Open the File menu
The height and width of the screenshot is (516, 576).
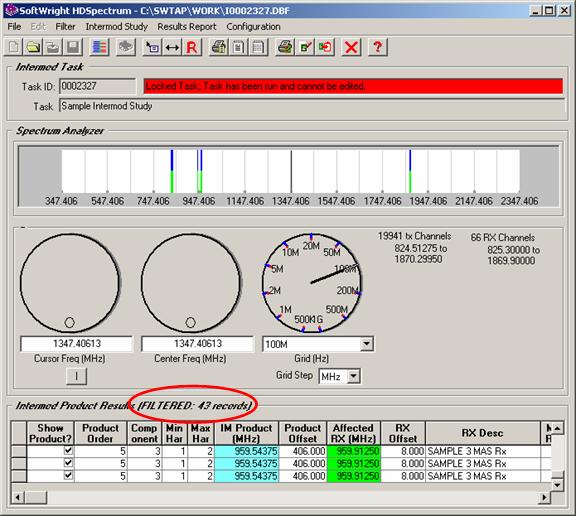click(14, 27)
